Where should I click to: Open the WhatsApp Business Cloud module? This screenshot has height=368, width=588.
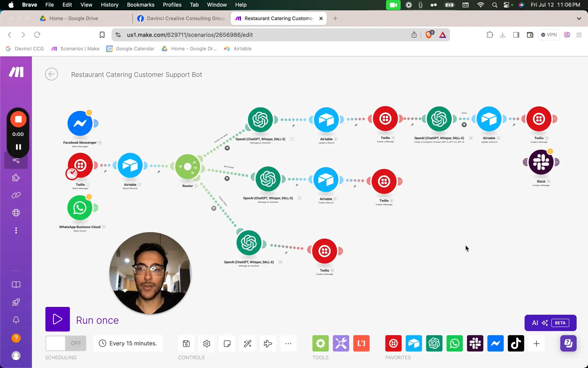coord(80,208)
